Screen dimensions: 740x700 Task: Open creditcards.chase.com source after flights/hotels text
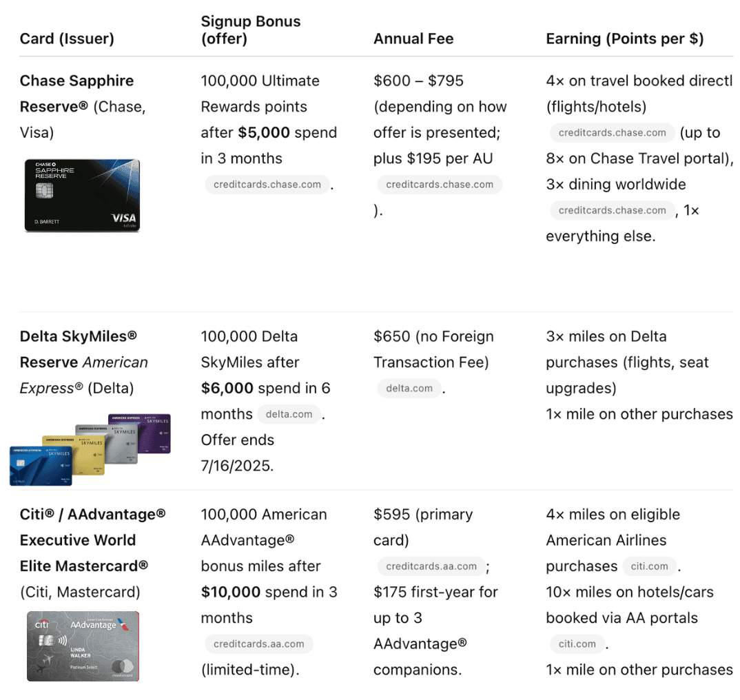pos(612,133)
